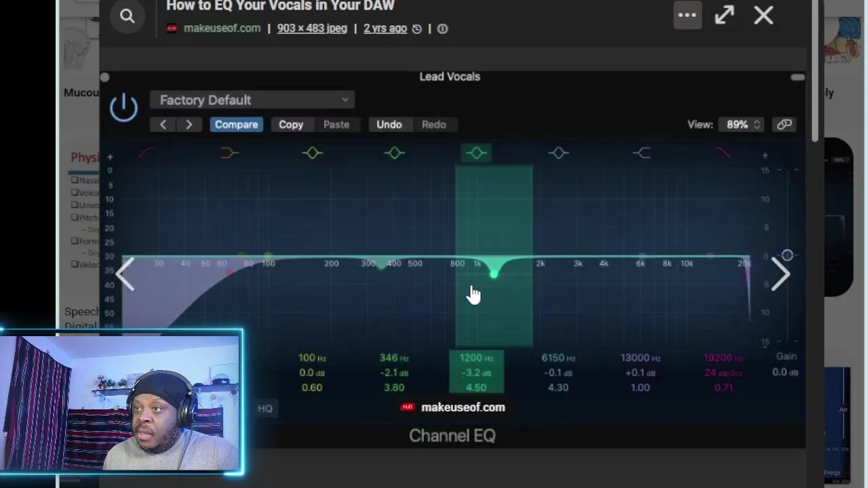This screenshot has height=488, width=868.
Task: Click the info circle icon in the image details
Action: pyautogui.click(x=442, y=28)
